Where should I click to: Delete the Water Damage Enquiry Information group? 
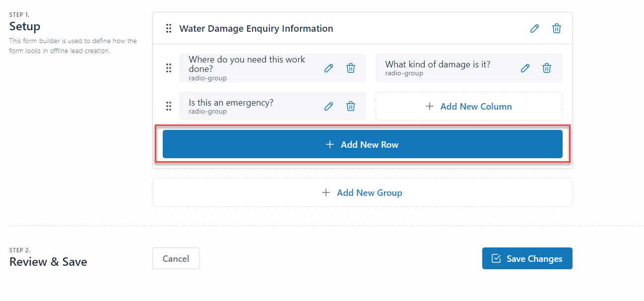556,28
